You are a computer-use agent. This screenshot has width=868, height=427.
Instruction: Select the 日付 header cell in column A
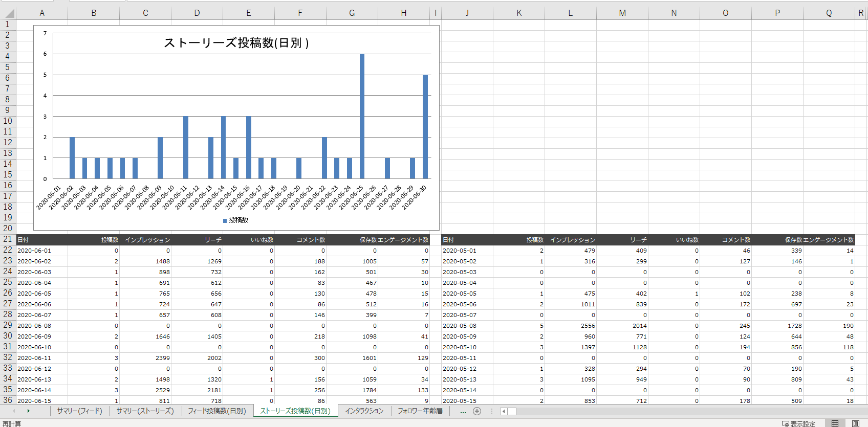[x=42, y=239]
